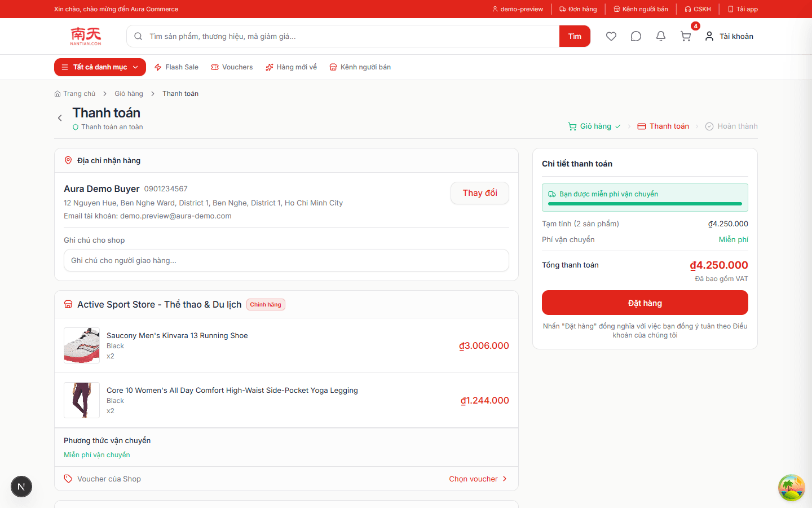This screenshot has width=812, height=508.
Task: Click Chính hãng badge
Action: (266, 305)
